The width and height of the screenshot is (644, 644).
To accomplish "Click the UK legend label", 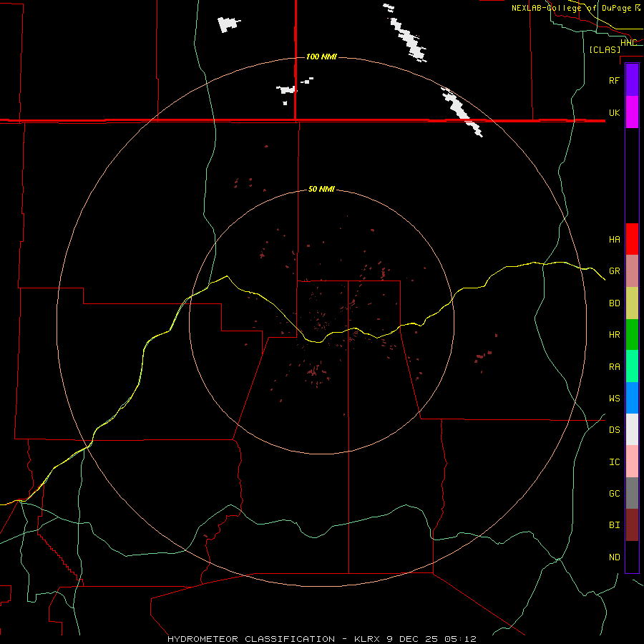I will tap(614, 112).
